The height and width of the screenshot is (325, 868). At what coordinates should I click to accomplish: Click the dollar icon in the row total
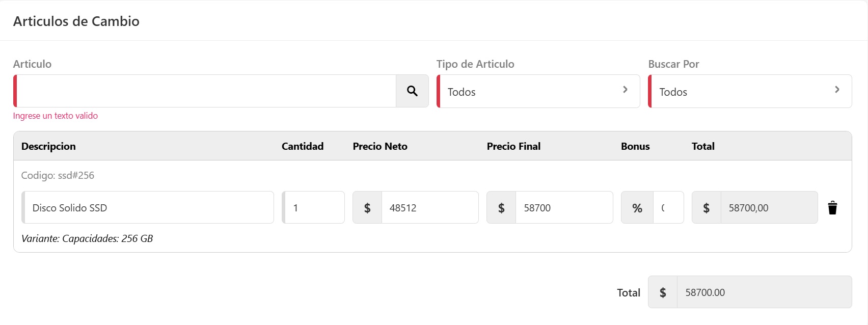pyautogui.click(x=706, y=208)
